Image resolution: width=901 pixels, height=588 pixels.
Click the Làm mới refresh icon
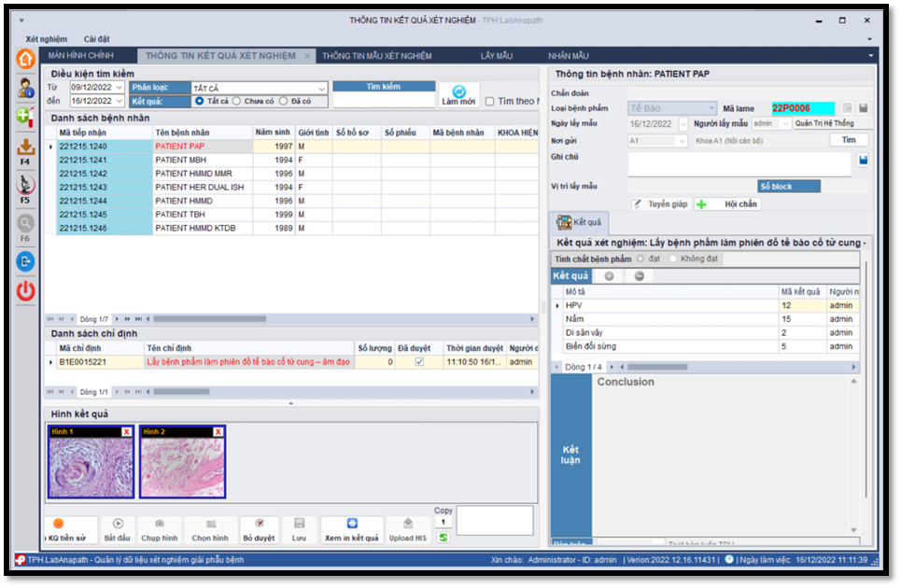coord(458,94)
